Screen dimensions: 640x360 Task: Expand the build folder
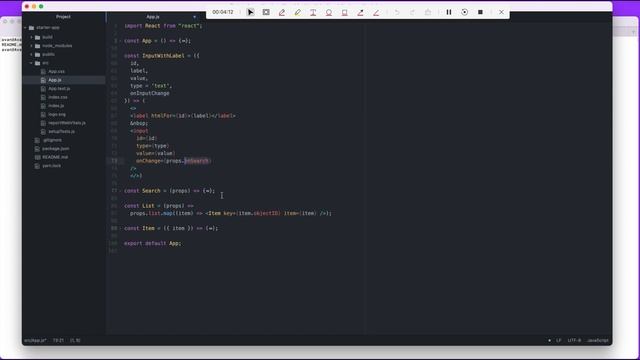[31, 37]
